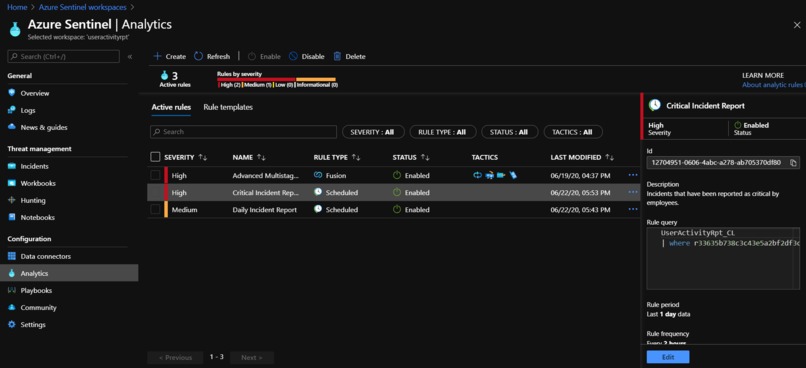Click the Next page button
The image size is (806, 368).
point(252,357)
